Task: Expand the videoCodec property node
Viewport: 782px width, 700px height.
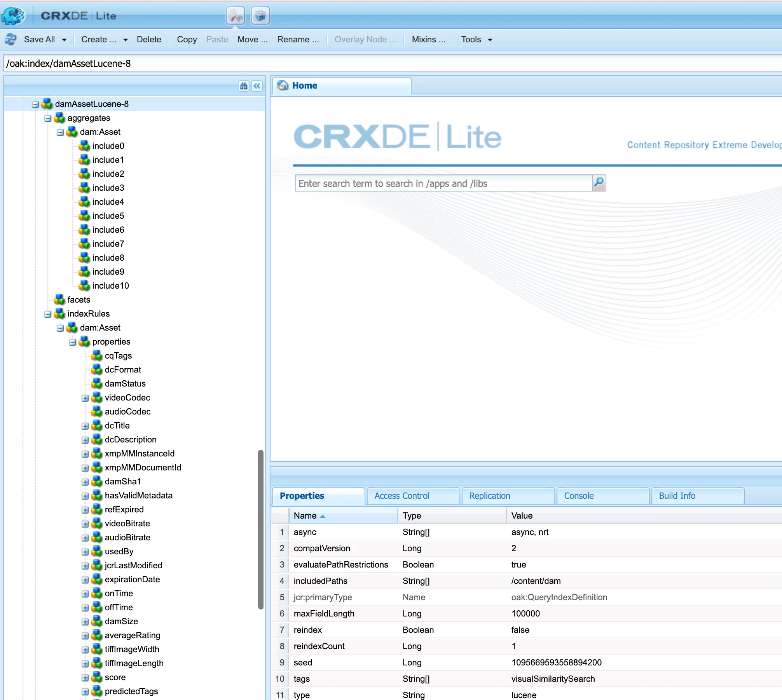Action: [x=85, y=398]
